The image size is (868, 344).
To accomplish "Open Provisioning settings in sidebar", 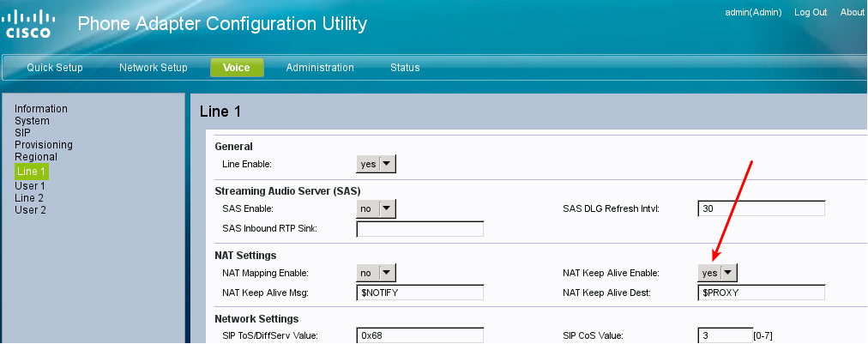I will 44,145.
